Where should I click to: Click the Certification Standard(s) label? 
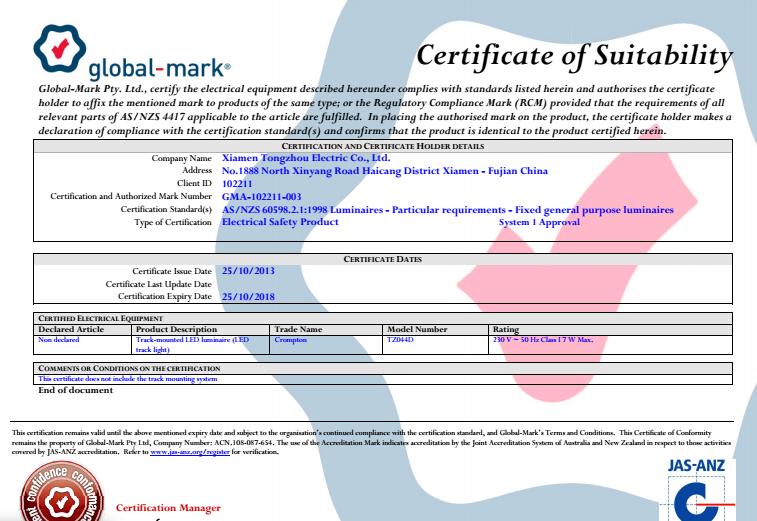(x=166, y=210)
